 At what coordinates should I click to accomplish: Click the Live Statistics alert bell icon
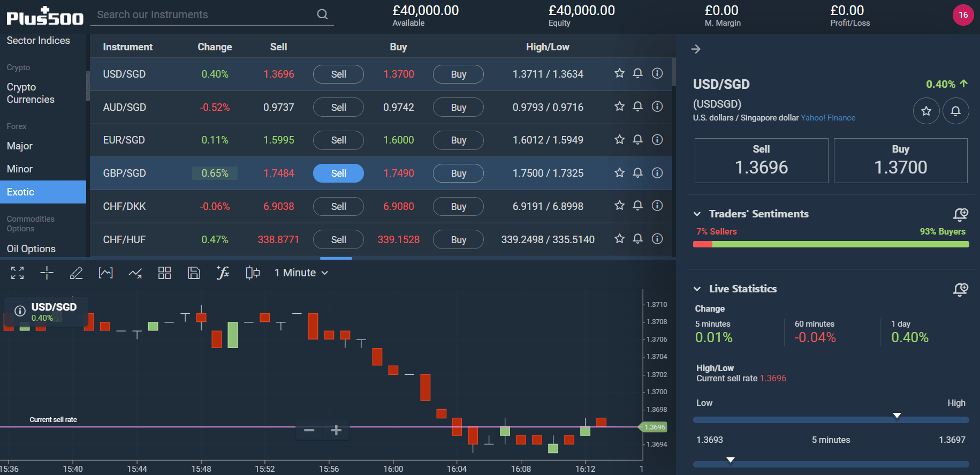961,290
